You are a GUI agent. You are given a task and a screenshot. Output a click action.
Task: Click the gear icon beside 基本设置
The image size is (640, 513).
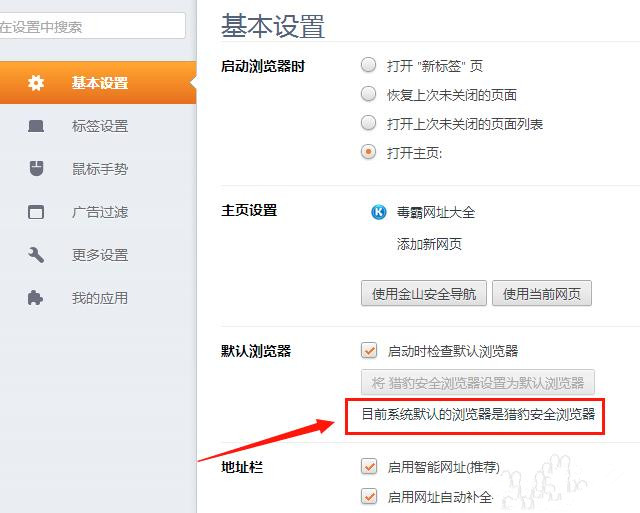pyautogui.click(x=36, y=83)
